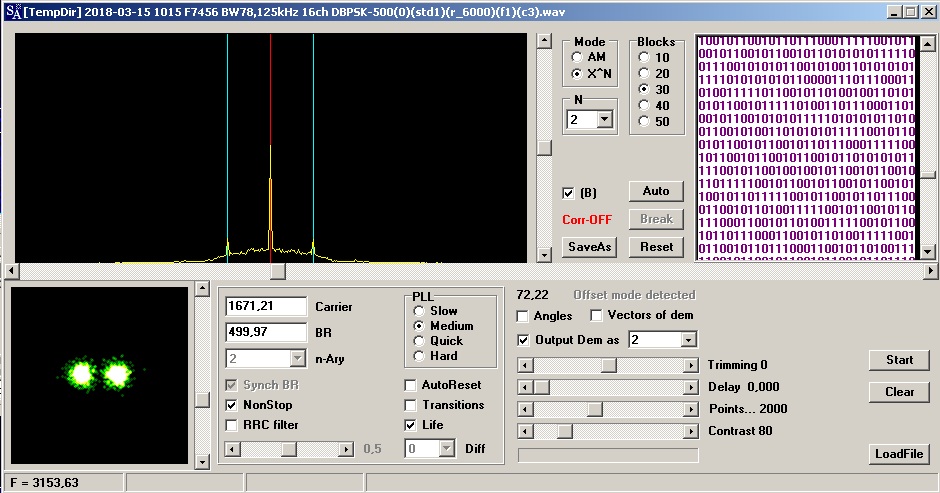
Task: Click the constellation diagram display
Action: pos(100,375)
